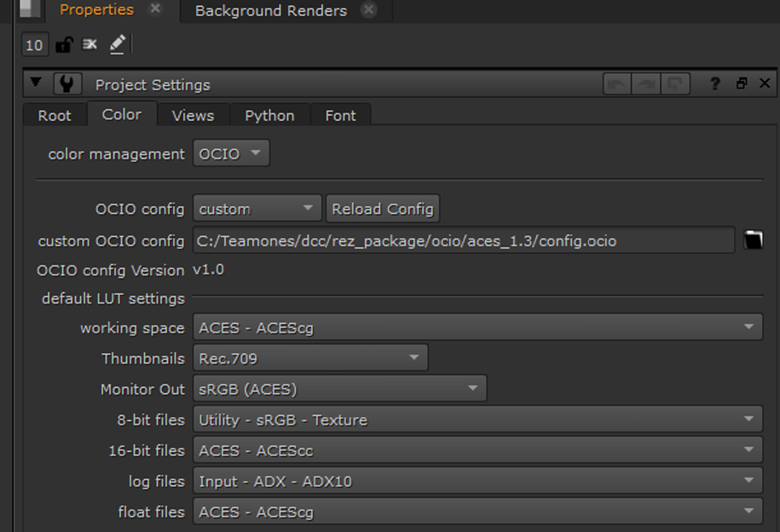Open the color management dropdown
780x532 pixels.
click(231, 154)
